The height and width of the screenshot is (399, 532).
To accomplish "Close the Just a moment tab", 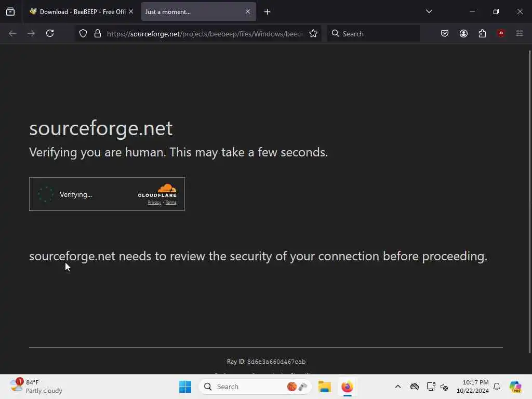I will [x=248, y=11].
